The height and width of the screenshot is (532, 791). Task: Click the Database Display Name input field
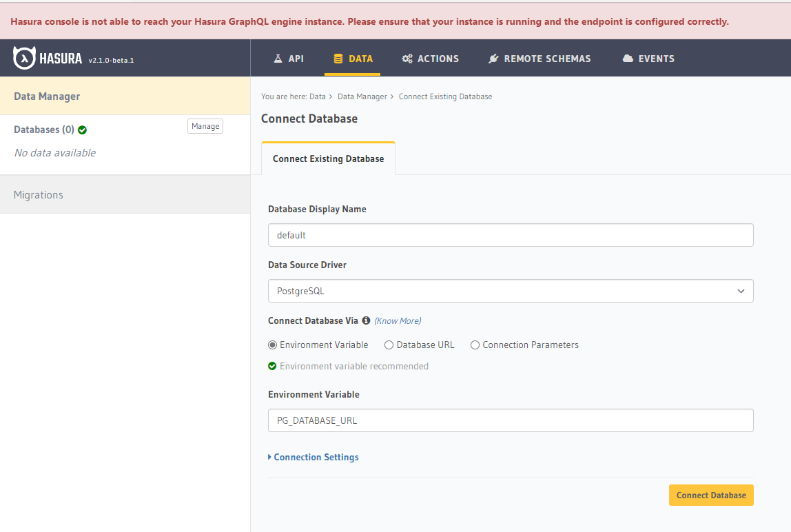pyautogui.click(x=511, y=235)
